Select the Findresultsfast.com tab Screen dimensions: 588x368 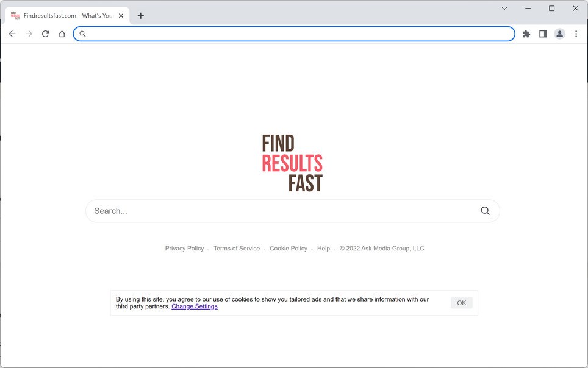click(68, 16)
